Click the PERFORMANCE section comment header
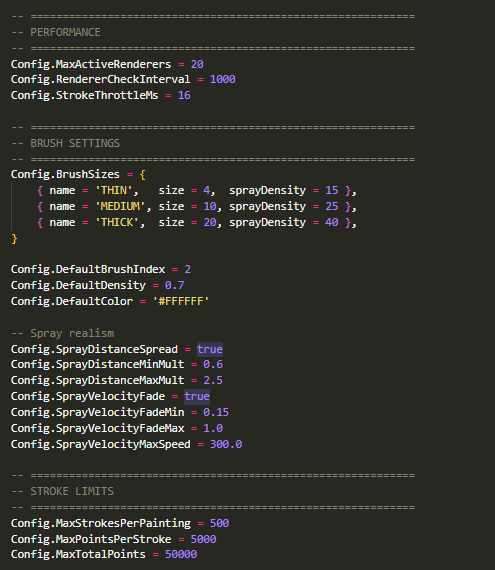The image size is (495, 570). [x=56, y=32]
